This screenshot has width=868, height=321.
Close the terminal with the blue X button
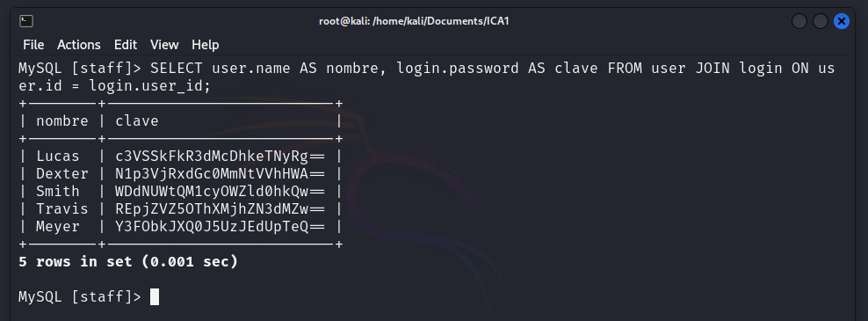pyautogui.click(x=842, y=22)
